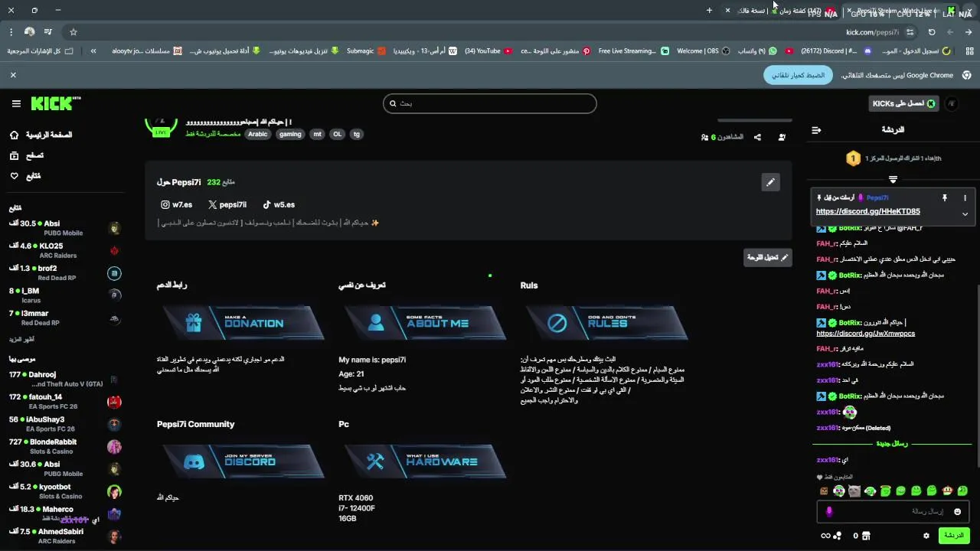This screenshot has height=551, width=980.
Task: Select the tg tag
Action: (356, 134)
